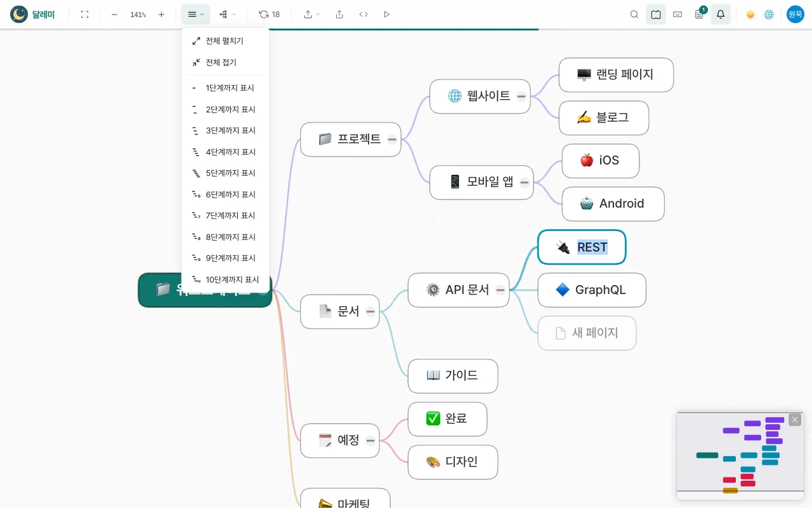Click the sync counter showing 18
Screen dimensions: 812x508
(269, 14)
